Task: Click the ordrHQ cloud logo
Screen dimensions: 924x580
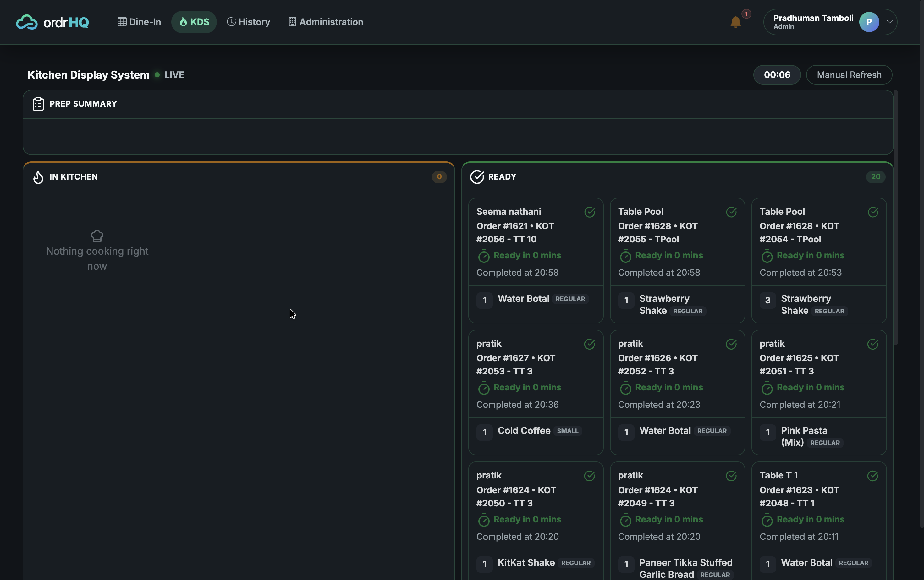Action: 26,22
